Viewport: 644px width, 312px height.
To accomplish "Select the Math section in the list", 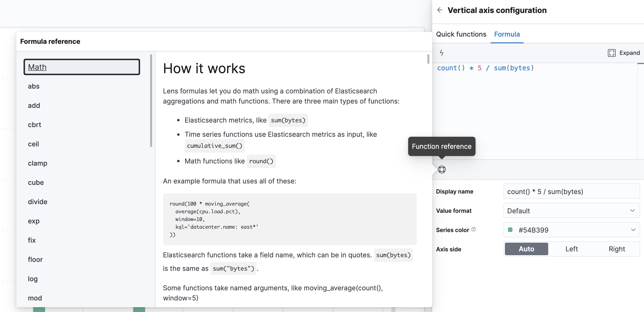I will pos(82,67).
